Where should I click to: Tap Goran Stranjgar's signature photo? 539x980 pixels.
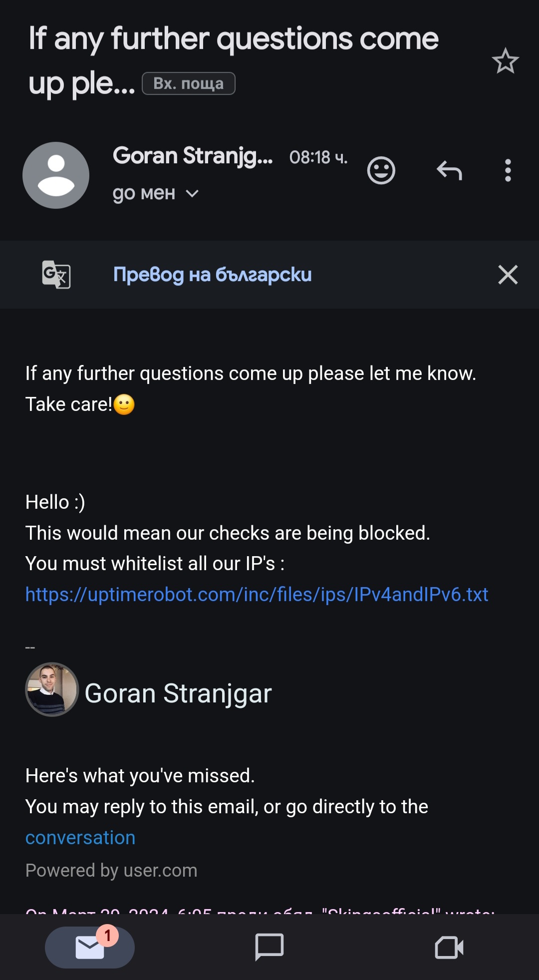click(52, 689)
